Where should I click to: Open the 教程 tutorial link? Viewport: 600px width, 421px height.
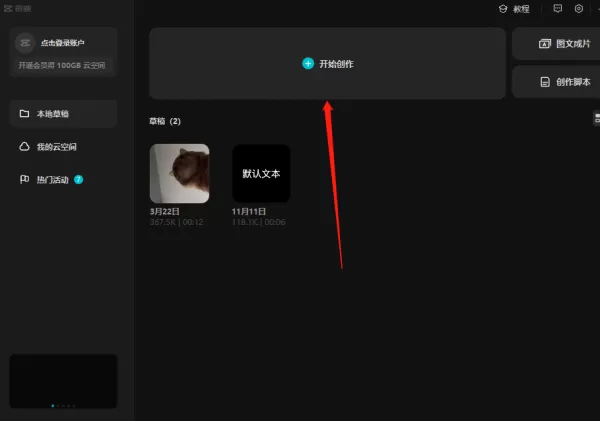click(x=521, y=9)
